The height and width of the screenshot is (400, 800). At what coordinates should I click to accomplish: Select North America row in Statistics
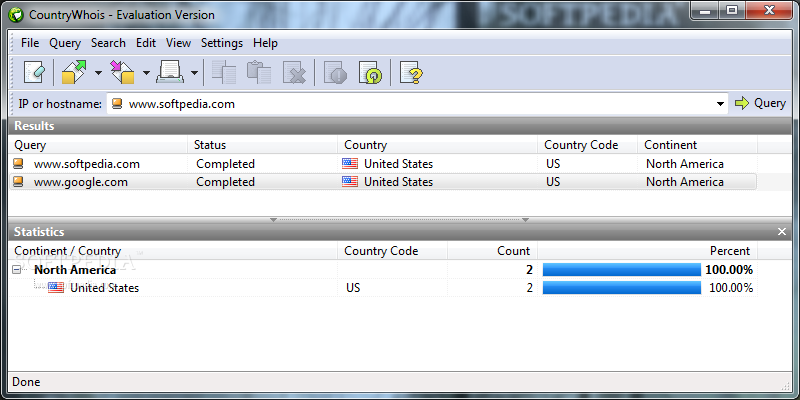pos(383,270)
